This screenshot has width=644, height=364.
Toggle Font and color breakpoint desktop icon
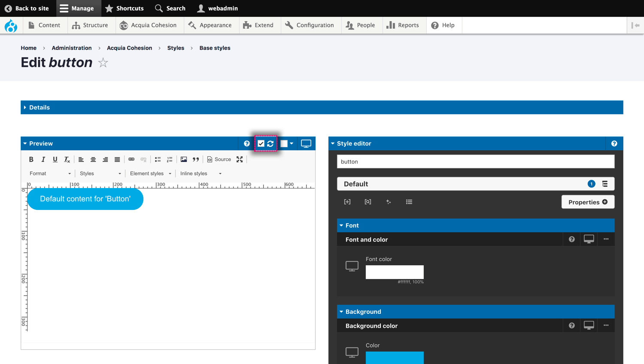[589, 240]
